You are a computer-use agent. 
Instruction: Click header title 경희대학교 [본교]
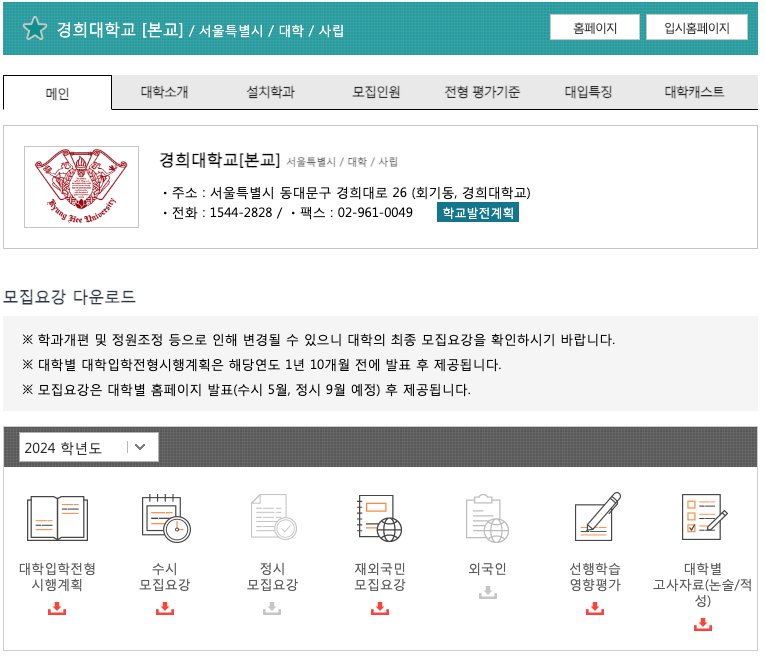(x=120, y=29)
